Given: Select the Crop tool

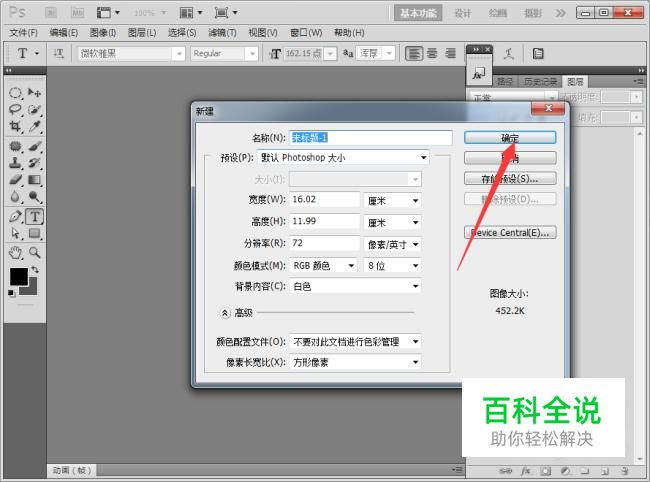Looking at the screenshot, I should pos(15,126).
